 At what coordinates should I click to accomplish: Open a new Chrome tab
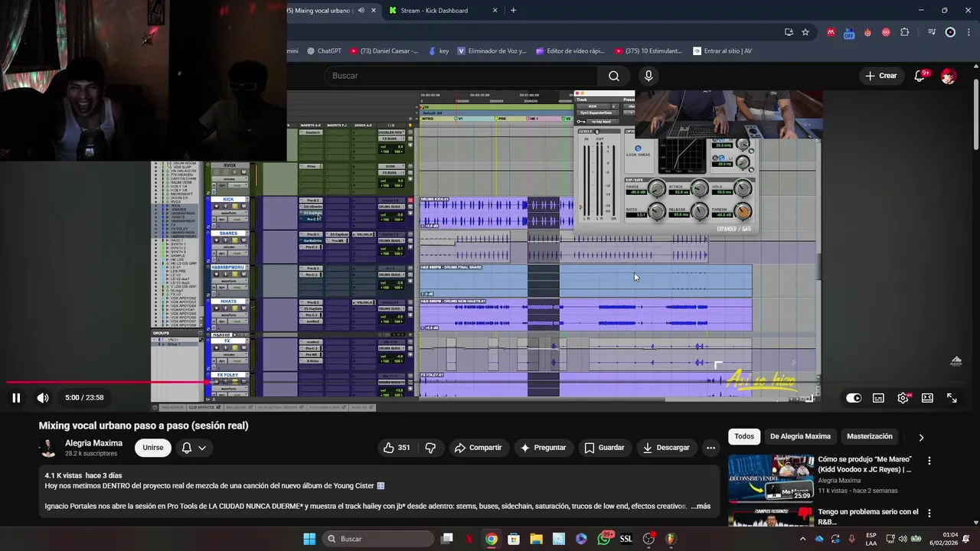point(513,11)
